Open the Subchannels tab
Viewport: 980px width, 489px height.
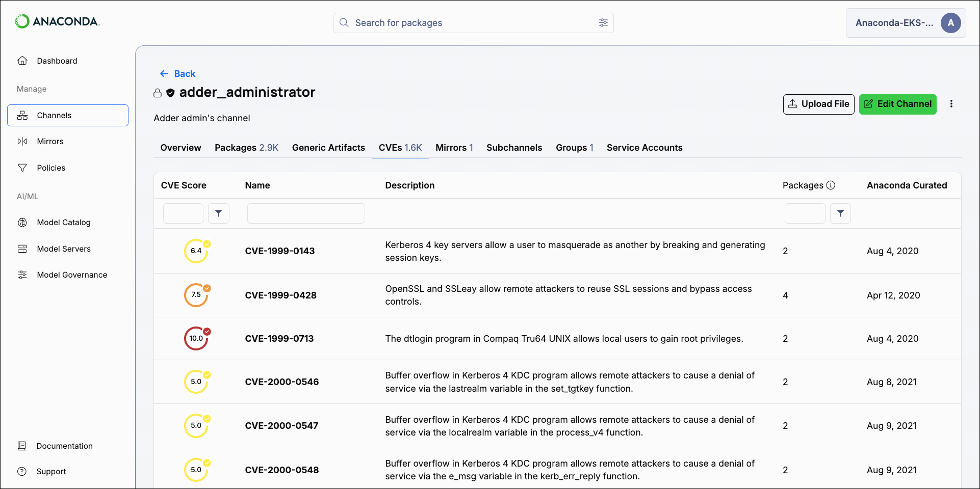tap(514, 148)
